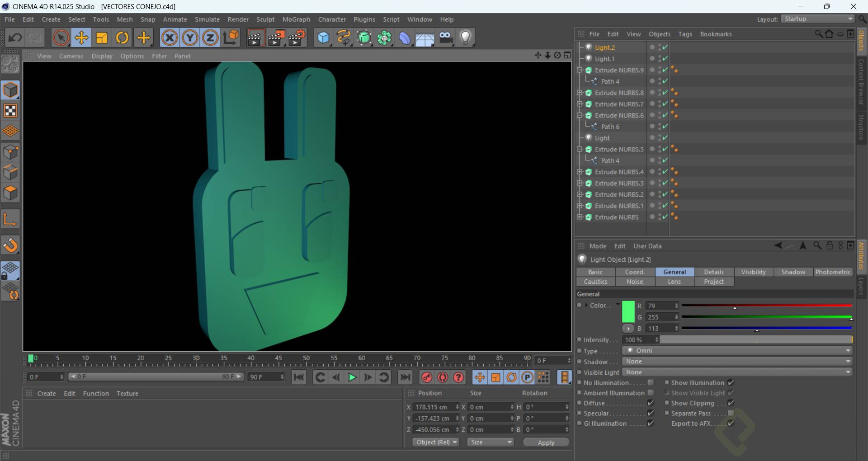Viewport: 868px width, 461px height.
Task: Click the Undo arrow icon
Action: (x=15, y=38)
